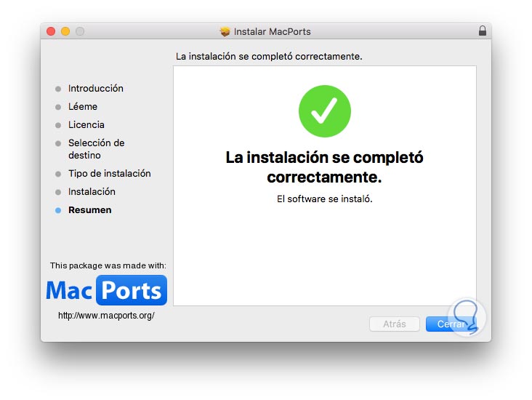Click 'El software se instaló.' text
Image resolution: width=532 pixels, height=400 pixels.
pyautogui.click(x=325, y=199)
